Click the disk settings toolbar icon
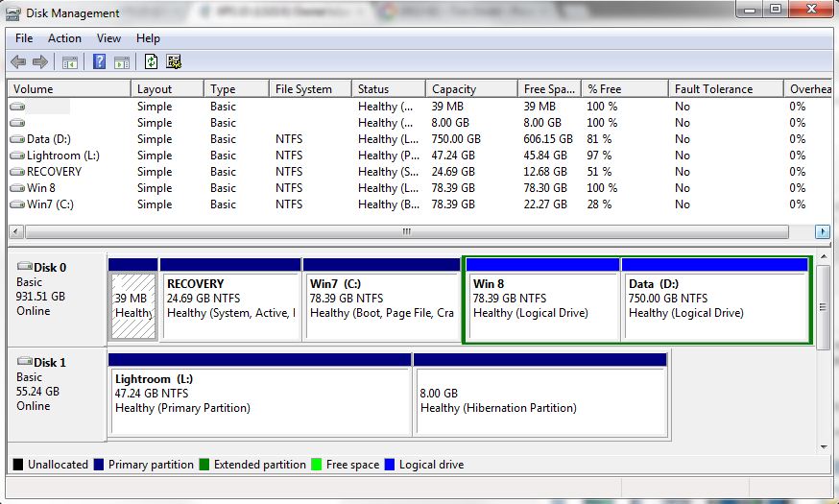This screenshot has width=839, height=504. click(x=174, y=62)
